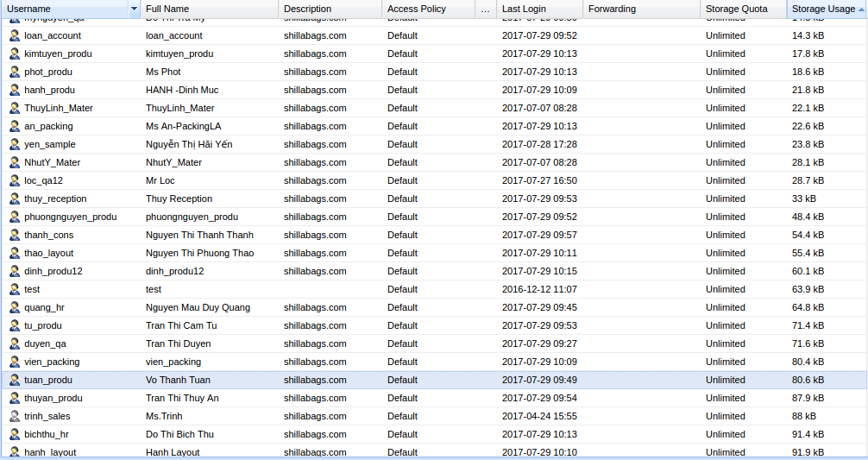
Task: Click the user icon beside thuyan_produ
Action: click(x=15, y=398)
